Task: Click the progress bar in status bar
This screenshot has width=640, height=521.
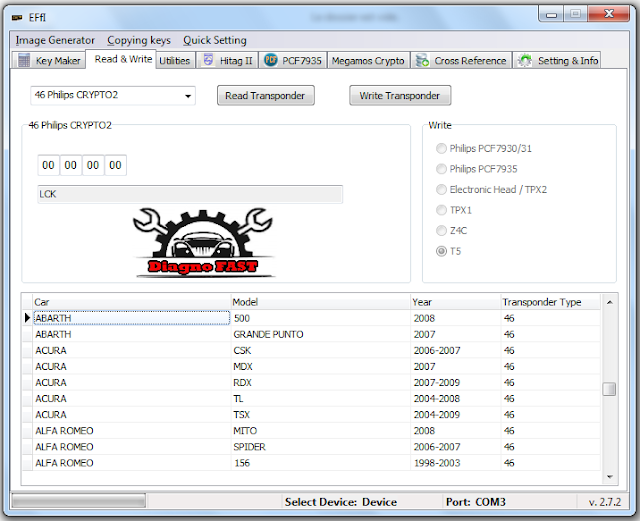Action: pyautogui.click(x=78, y=501)
